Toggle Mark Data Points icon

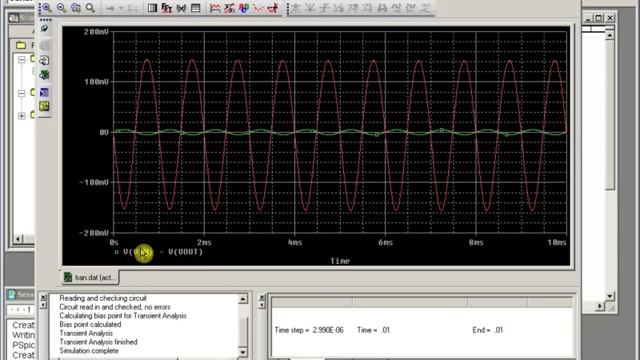click(258, 8)
